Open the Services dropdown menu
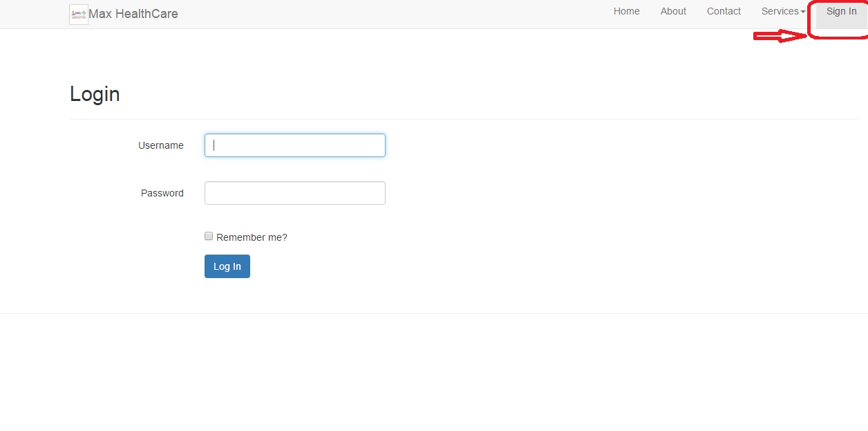The height and width of the screenshot is (431, 868). (x=782, y=11)
